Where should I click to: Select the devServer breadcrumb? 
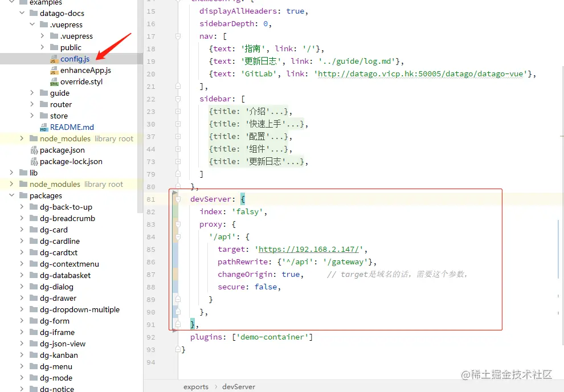[239, 387]
